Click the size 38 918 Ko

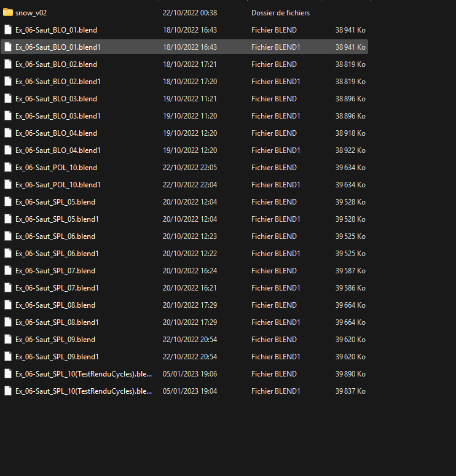tap(350, 133)
